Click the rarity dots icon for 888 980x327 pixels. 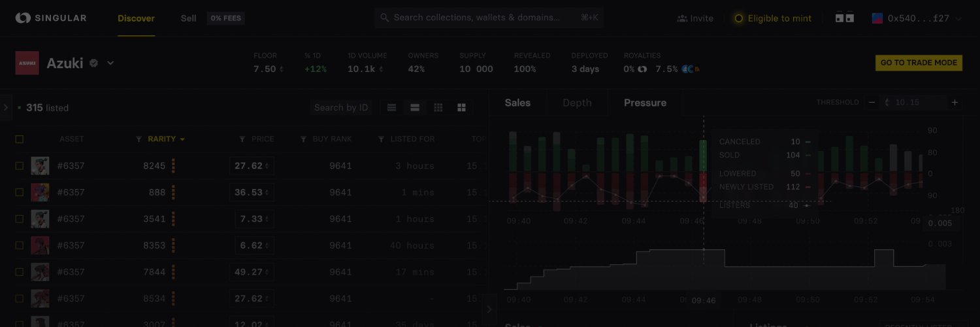tap(173, 192)
